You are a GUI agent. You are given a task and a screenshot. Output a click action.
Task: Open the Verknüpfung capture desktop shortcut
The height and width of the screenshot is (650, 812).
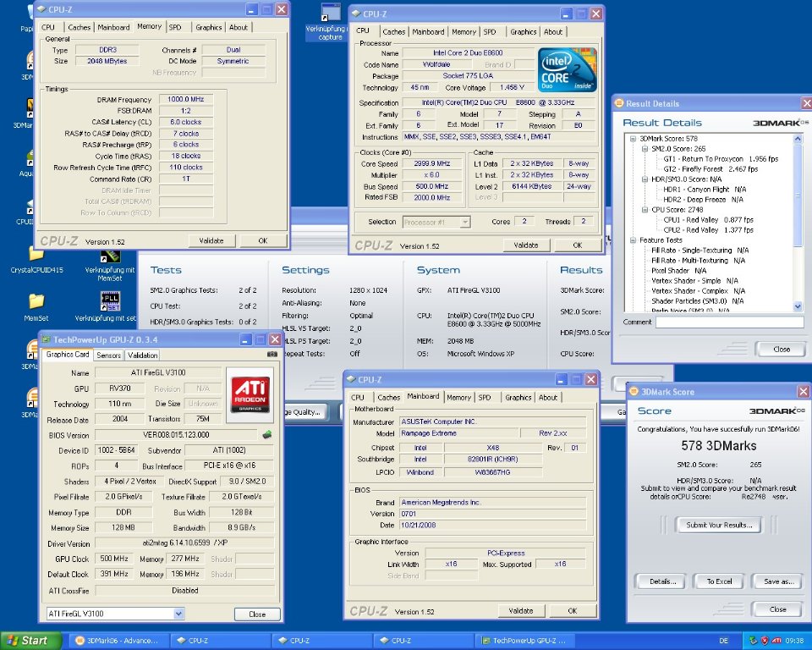[330, 22]
